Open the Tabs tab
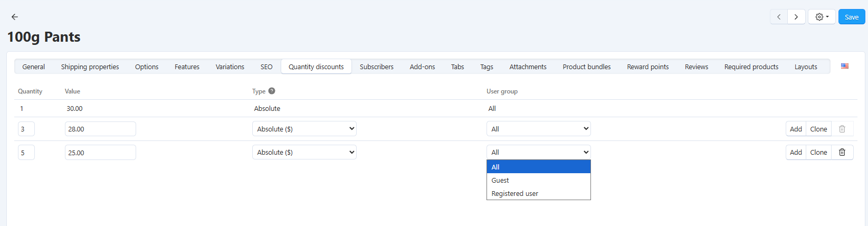This screenshot has height=226, width=868. click(x=457, y=67)
